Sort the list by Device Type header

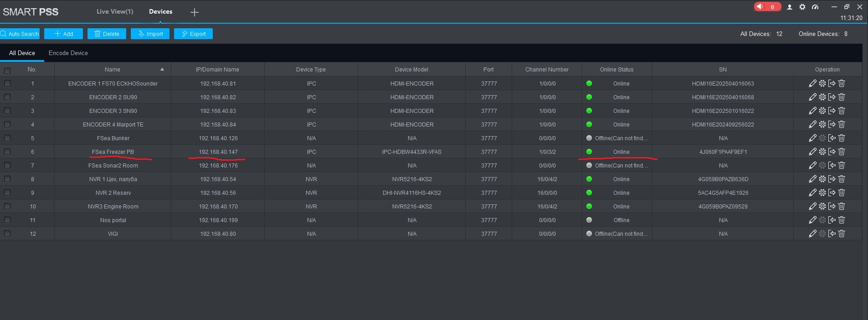point(310,69)
